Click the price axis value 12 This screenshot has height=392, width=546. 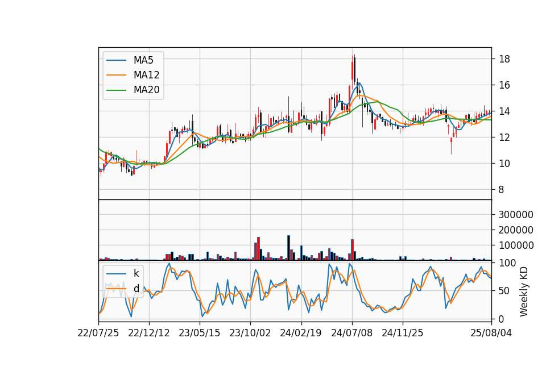pyautogui.click(x=504, y=137)
